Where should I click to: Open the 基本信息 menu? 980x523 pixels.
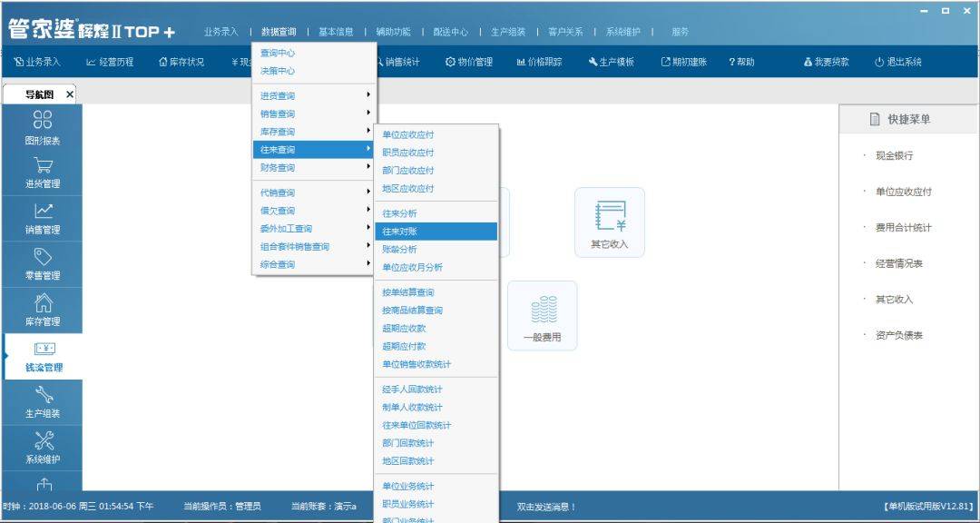click(337, 28)
